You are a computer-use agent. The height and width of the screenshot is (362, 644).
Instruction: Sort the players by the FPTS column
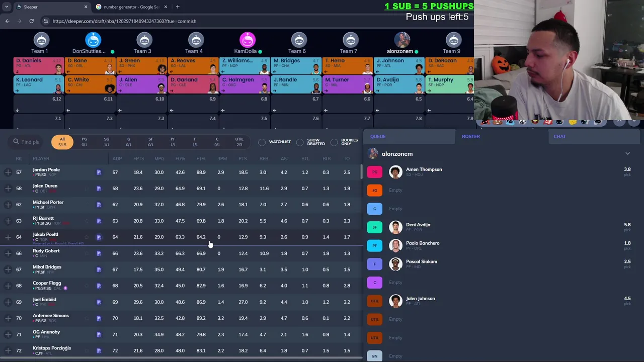[x=138, y=158]
